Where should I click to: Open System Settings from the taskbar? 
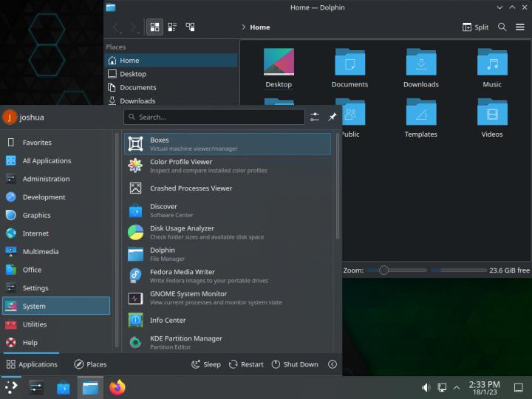36,387
